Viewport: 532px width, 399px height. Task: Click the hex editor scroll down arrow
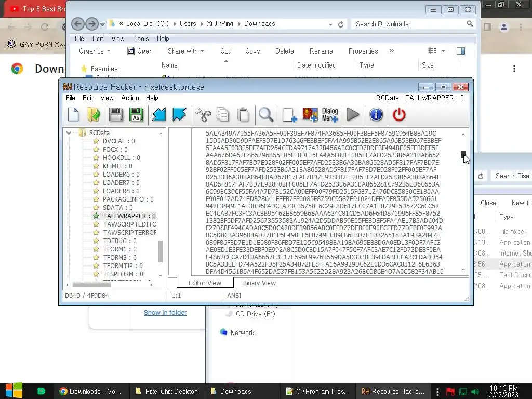(x=463, y=270)
